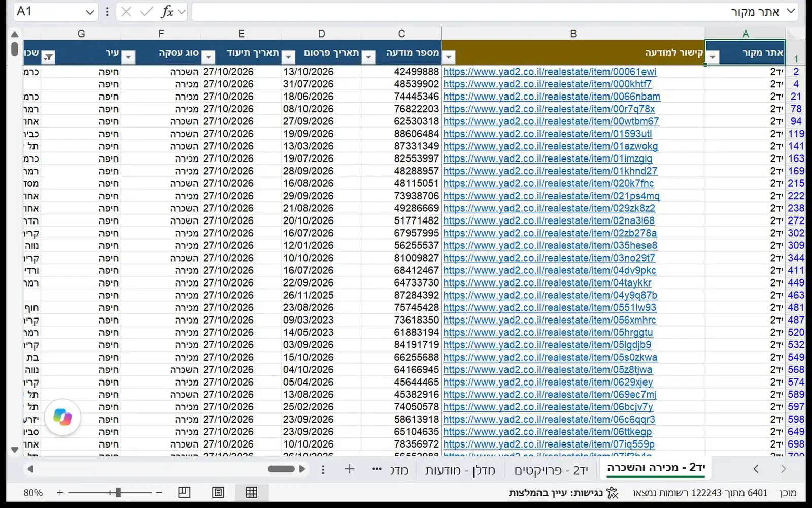Open the Insert Function fx button
Image resolution: width=812 pixels, height=508 pixels.
pyautogui.click(x=167, y=12)
